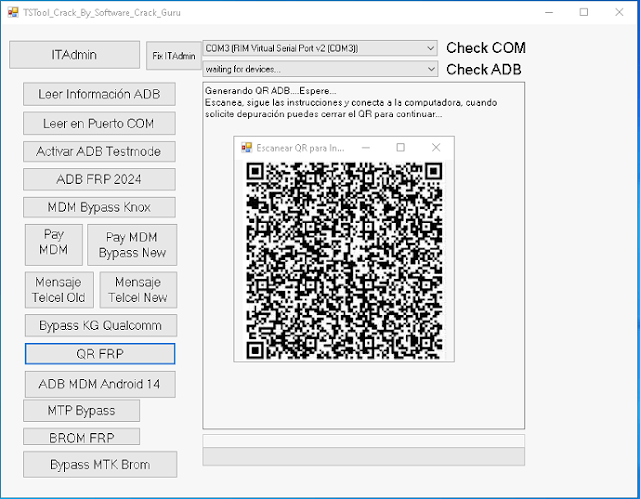Click the empty status field above progress bar
The image size is (640, 499).
pyautogui.click(x=364, y=441)
